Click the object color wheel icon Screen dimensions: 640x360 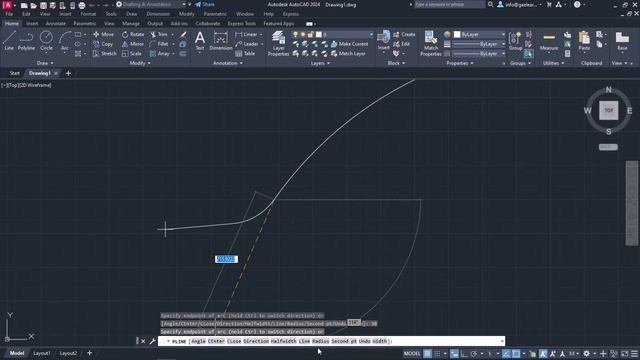(x=447, y=34)
